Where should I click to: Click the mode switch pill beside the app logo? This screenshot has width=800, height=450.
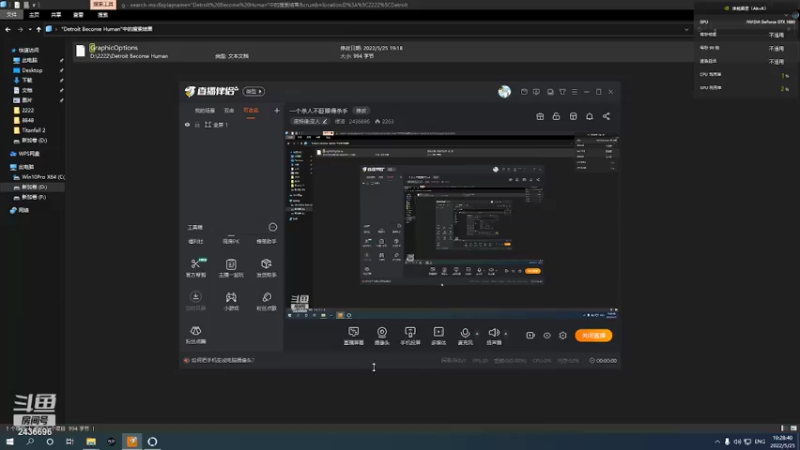click(x=254, y=91)
